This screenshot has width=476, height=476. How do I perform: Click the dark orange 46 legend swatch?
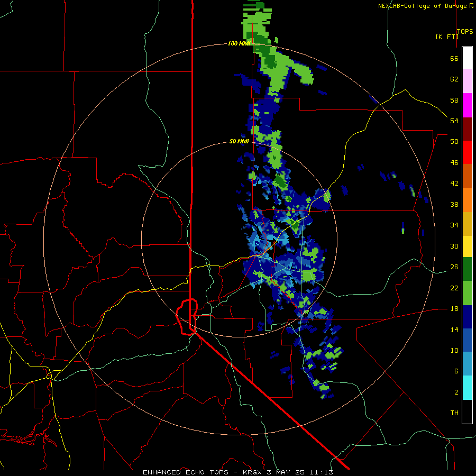click(467, 176)
